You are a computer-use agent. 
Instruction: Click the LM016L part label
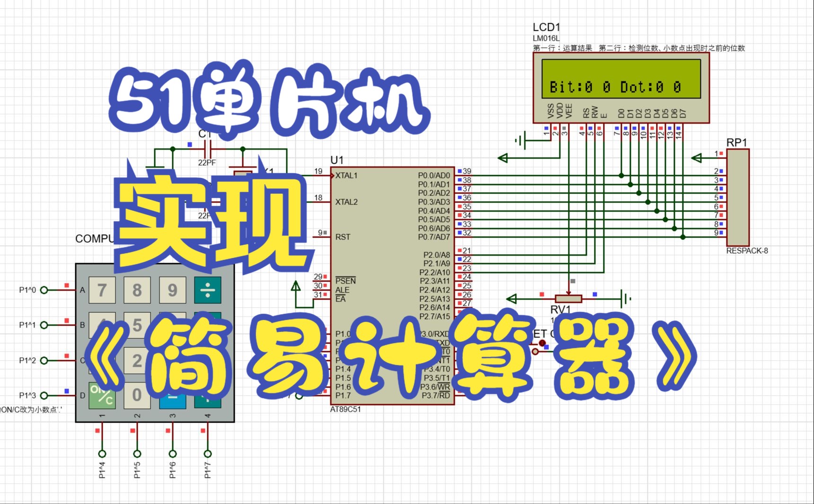546,38
